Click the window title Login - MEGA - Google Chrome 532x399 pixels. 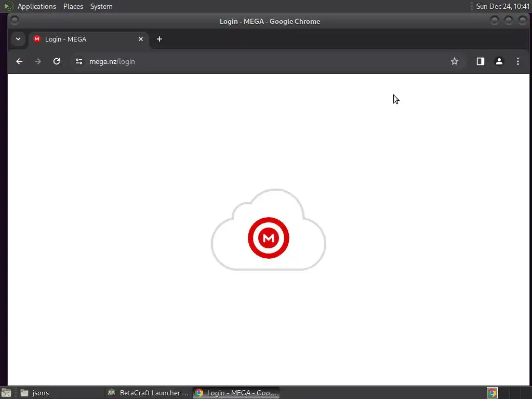(270, 21)
